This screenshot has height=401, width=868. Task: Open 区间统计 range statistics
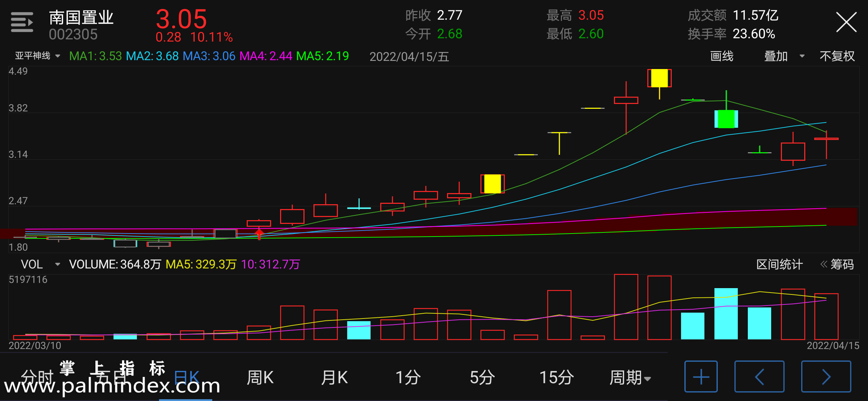click(x=779, y=264)
